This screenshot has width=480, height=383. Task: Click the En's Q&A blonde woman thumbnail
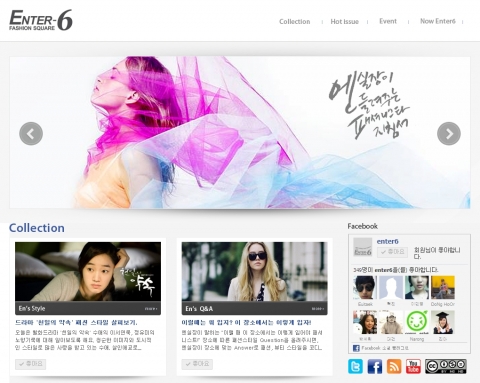coord(255,272)
